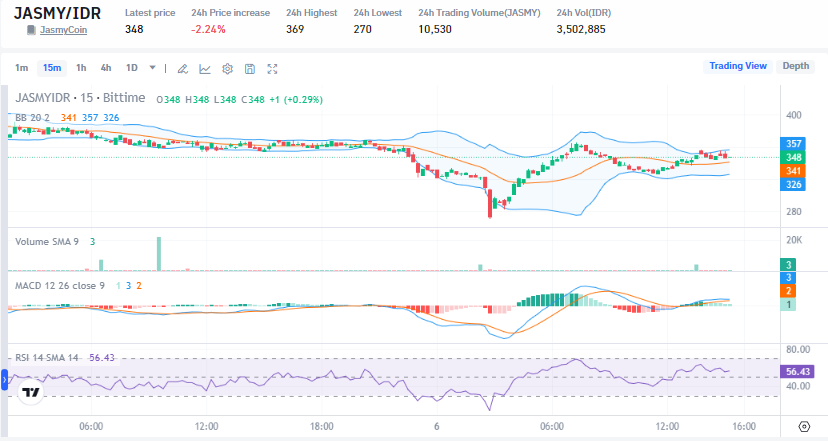The height and width of the screenshot is (441, 828).
Task: Click the MACD 12 26 close 9 label
Action: pyautogui.click(x=60, y=286)
